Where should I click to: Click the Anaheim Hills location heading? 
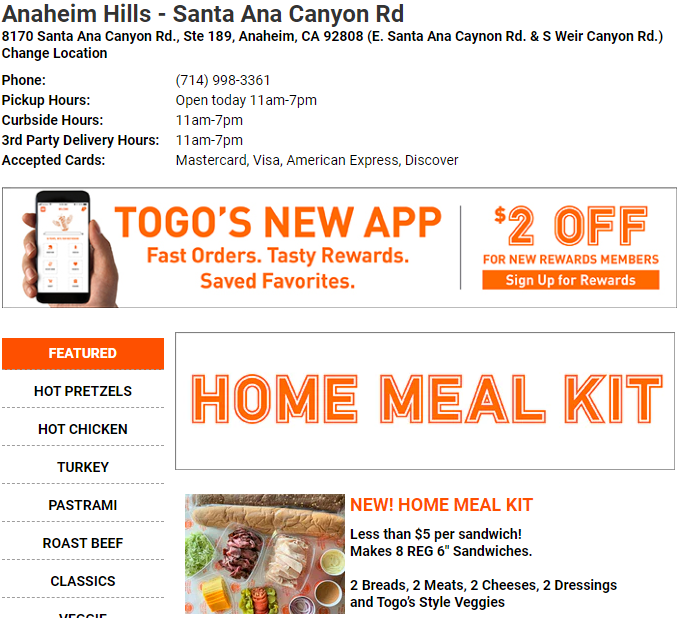tap(203, 14)
